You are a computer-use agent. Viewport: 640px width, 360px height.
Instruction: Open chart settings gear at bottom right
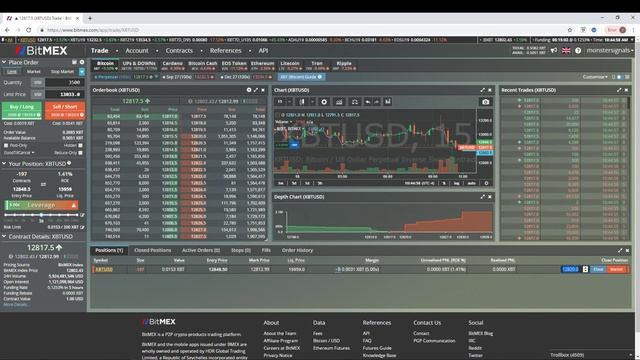486,183
